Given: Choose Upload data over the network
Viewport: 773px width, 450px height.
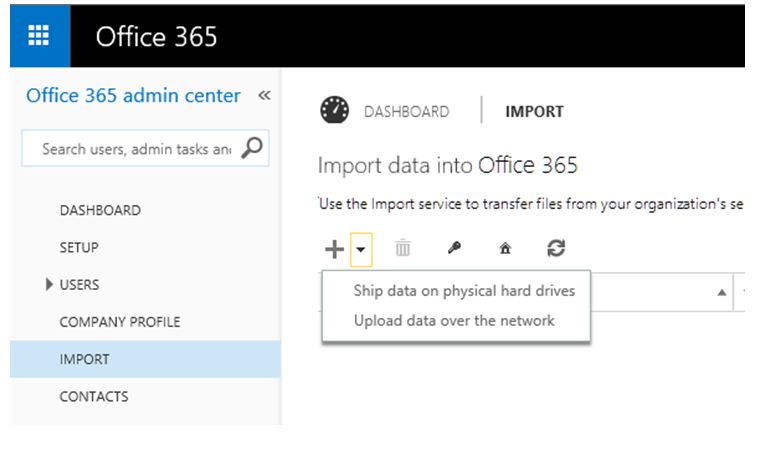Looking at the screenshot, I should [454, 321].
